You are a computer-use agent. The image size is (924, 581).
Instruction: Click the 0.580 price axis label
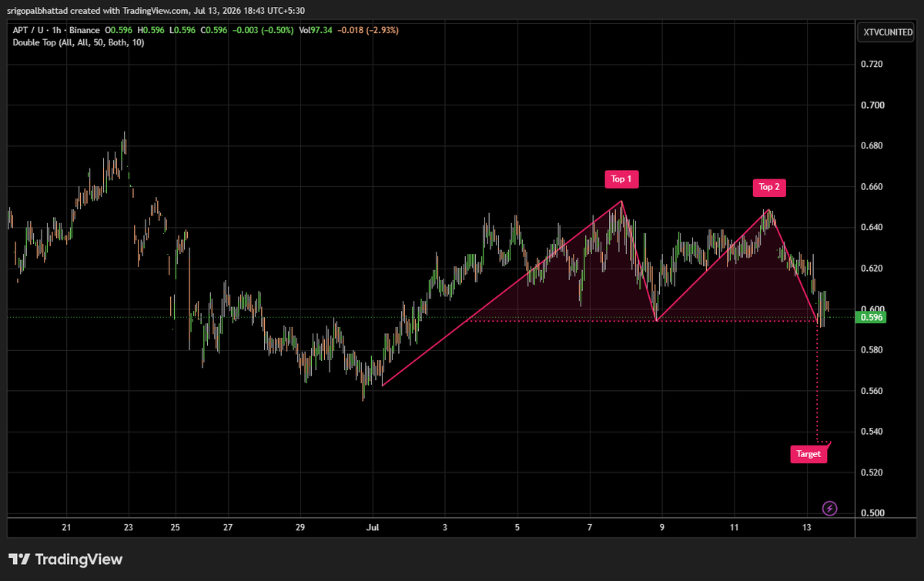click(x=872, y=350)
